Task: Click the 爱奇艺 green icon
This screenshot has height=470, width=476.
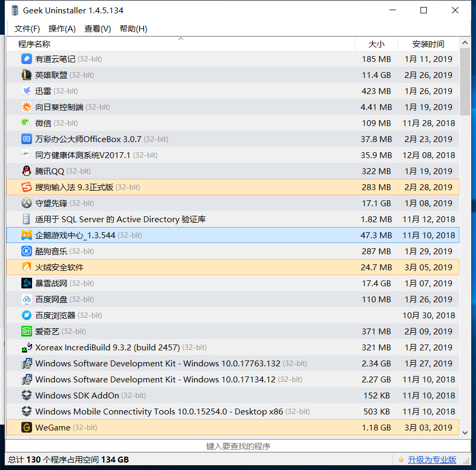Action: pyautogui.click(x=26, y=331)
